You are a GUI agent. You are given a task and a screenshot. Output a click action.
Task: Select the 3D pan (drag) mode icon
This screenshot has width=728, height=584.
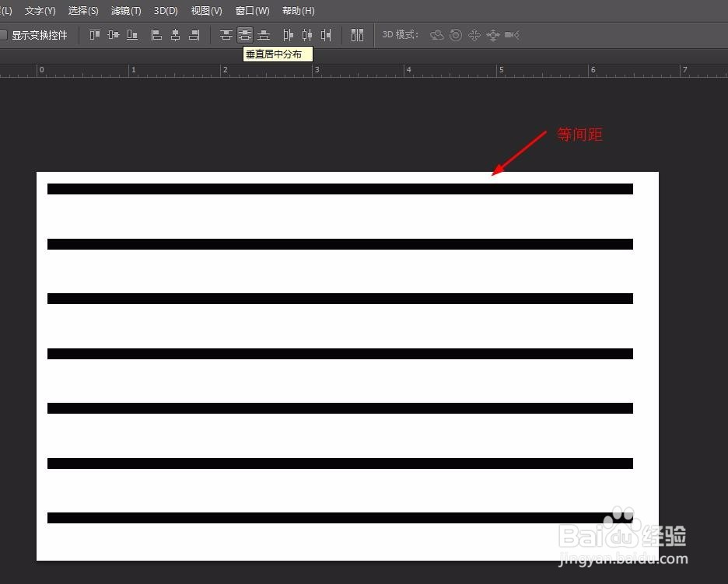coord(474,35)
